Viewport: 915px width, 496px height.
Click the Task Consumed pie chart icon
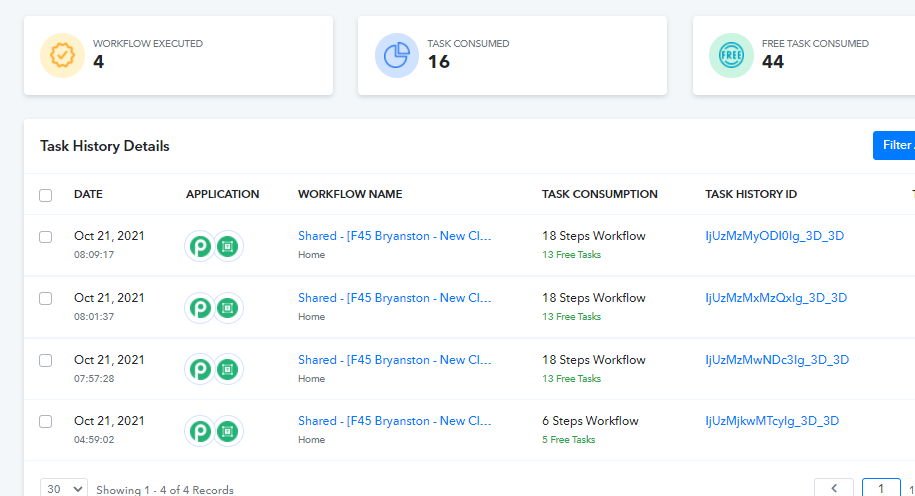397,55
